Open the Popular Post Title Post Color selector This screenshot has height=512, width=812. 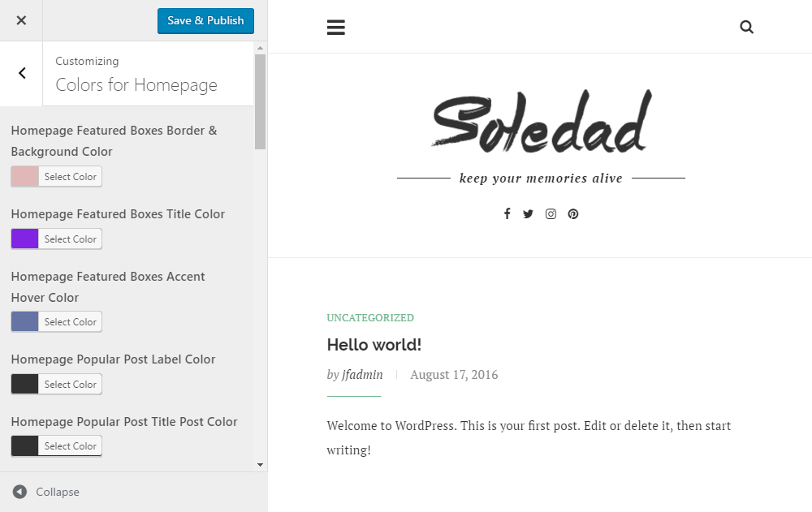click(x=70, y=445)
